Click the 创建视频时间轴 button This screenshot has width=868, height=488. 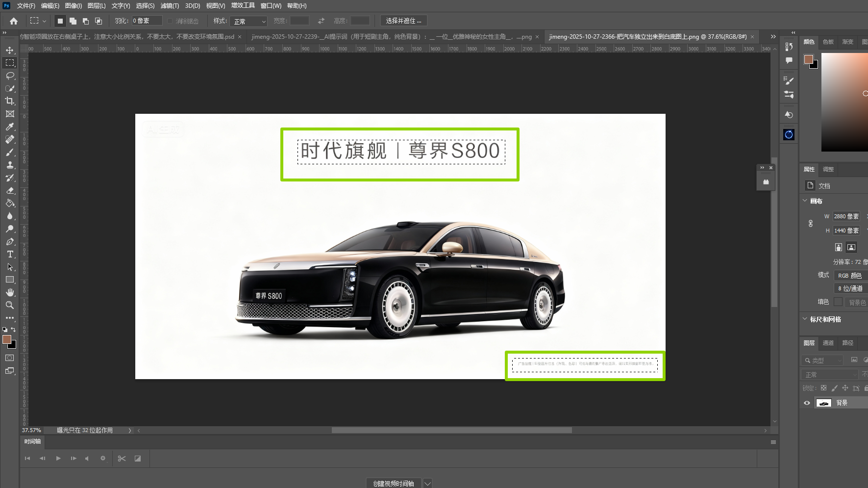pyautogui.click(x=394, y=483)
